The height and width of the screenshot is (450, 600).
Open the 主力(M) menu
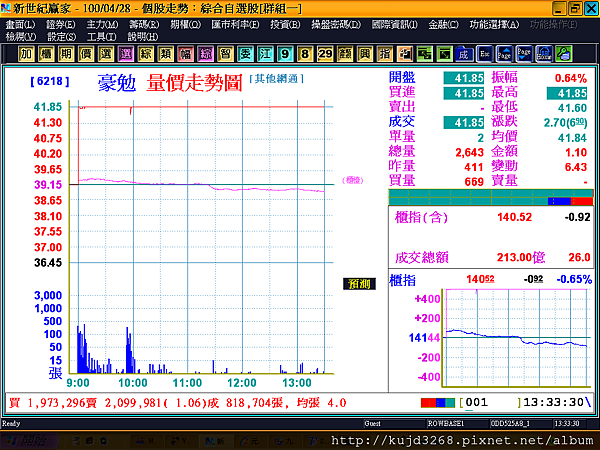coord(102,25)
